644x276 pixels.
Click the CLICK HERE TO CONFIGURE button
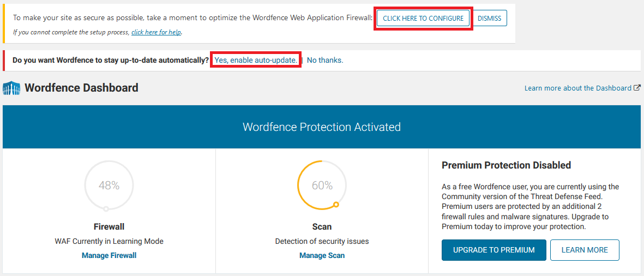423,18
